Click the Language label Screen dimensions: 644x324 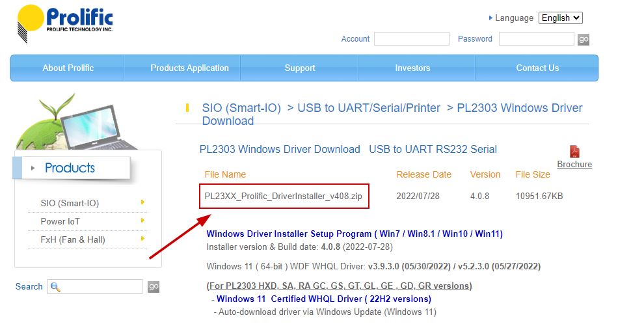coord(514,18)
